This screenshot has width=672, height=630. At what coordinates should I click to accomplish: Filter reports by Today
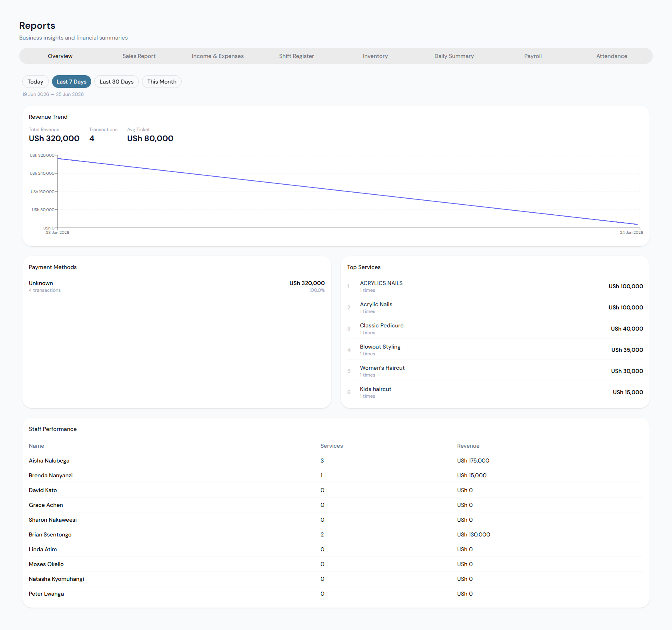tap(36, 82)
